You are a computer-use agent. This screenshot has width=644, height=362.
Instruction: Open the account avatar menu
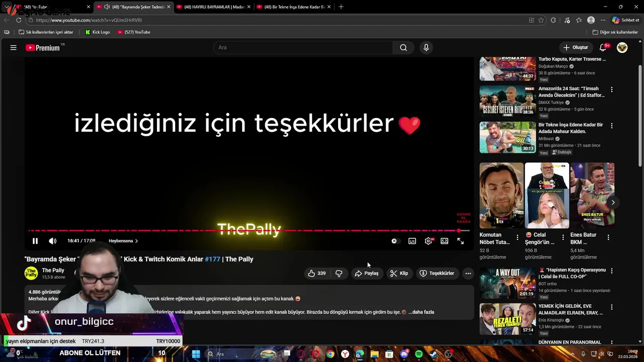click(622, 47)
